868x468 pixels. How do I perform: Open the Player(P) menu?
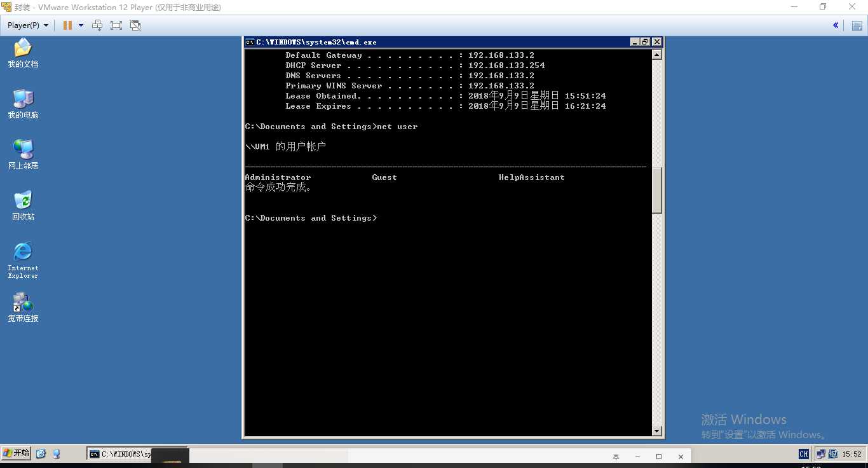click(27, 25)
